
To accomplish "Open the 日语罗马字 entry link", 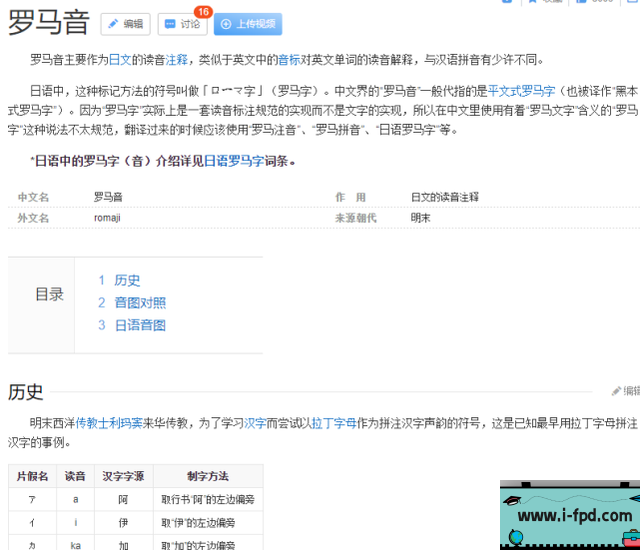I will (234, 161).
